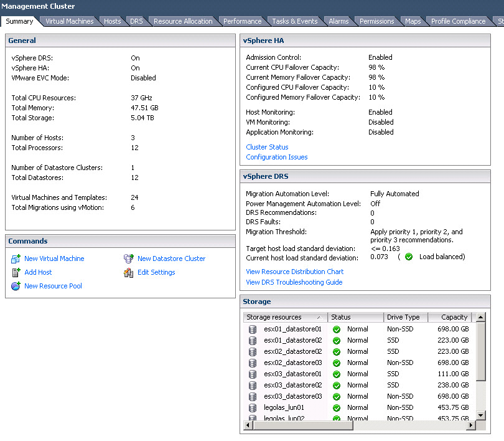Open the Alarms tab
Screen dimensions: 504x441
pyautogui.click(x=338, y=21)
